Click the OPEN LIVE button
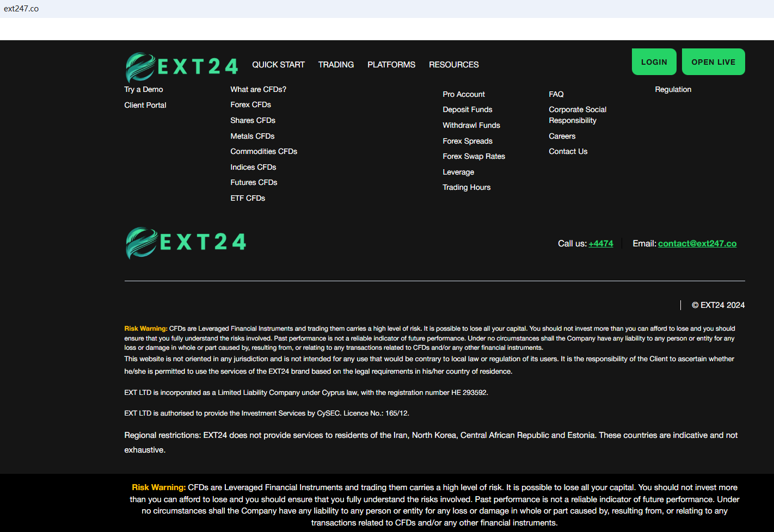Screen dimensions: 774x532 click(714, 62)
